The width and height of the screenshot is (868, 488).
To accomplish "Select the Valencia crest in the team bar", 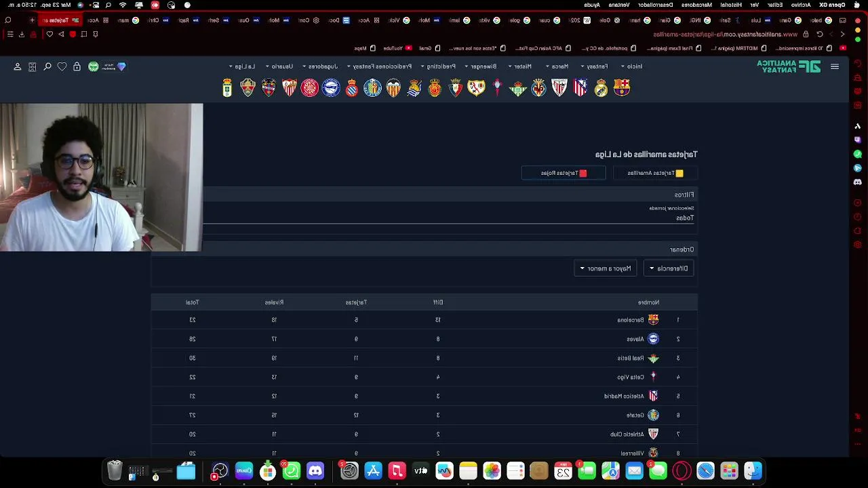I will 393,88.
